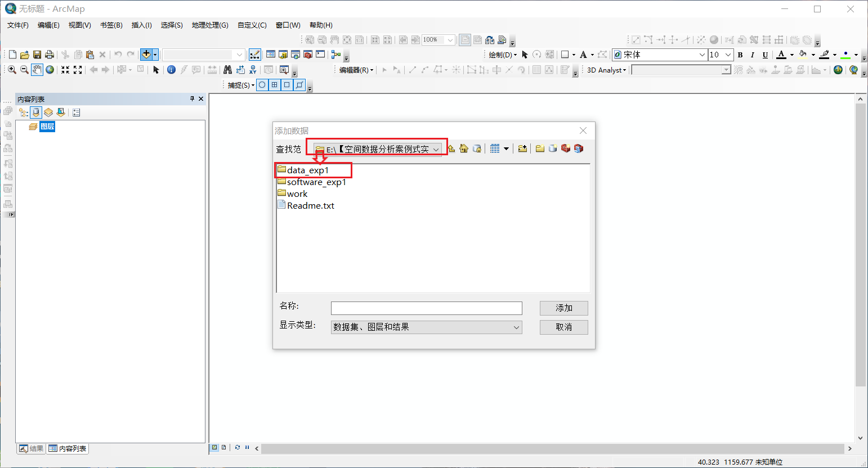Create a new map document
868x468 pixels.
[12, 55]
